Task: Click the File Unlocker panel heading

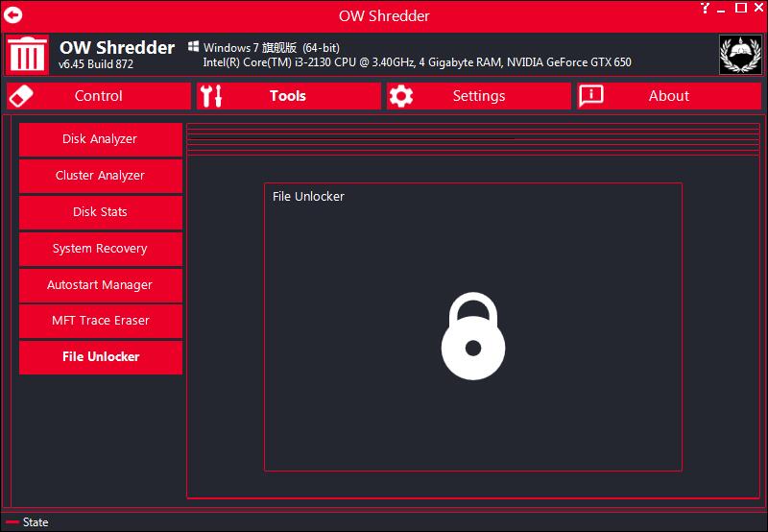Action: (x=308, y=197)
